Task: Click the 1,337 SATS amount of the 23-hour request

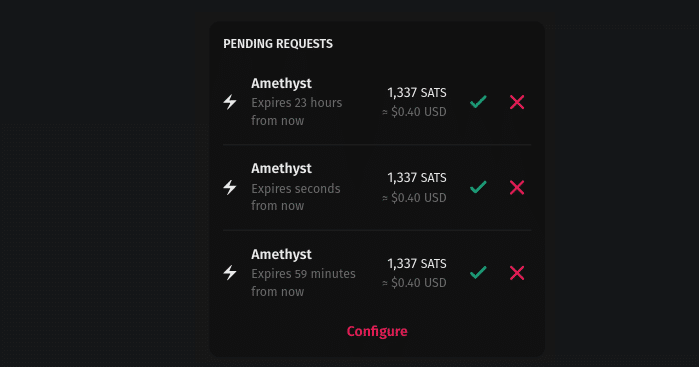Action: point(417,93)
